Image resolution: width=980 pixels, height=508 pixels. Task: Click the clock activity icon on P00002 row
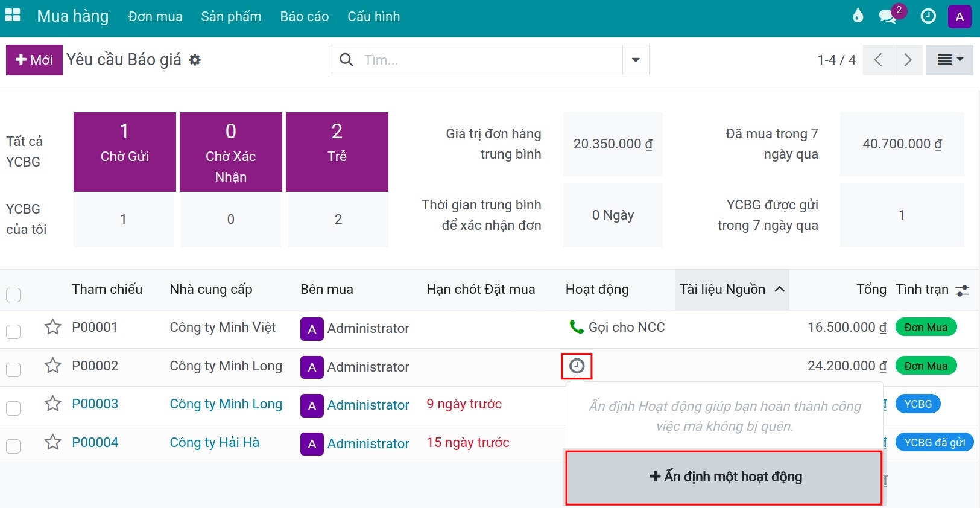tap(577, 366)
